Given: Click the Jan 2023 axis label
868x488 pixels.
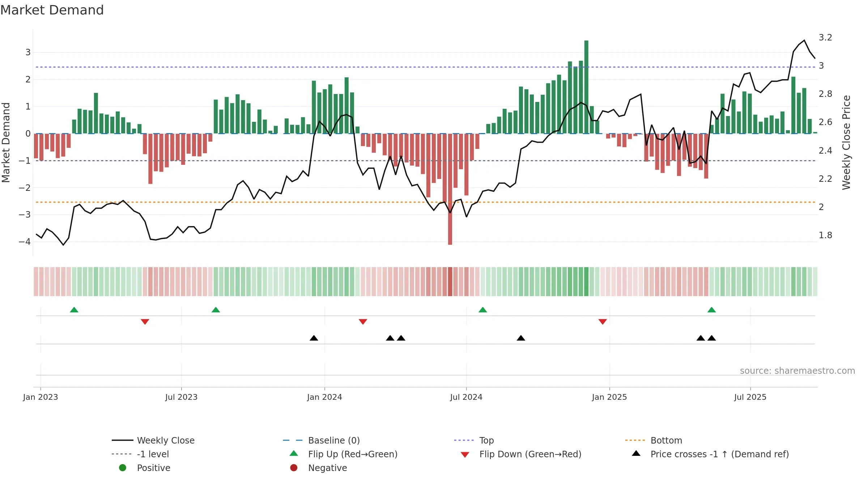Looking at the screenshot, I should click(41, 397).
